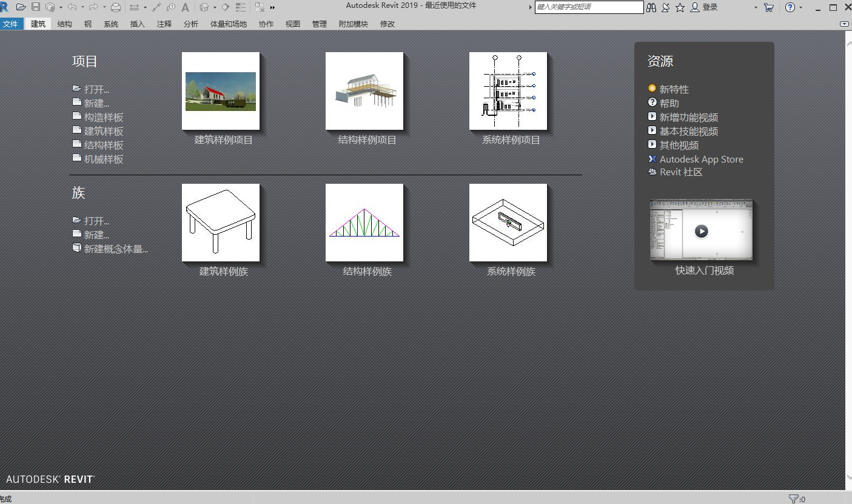The height and width of the screenshot is (504, 852).
Task: Open the default 3D view icon
Action: tap(204, 7)
